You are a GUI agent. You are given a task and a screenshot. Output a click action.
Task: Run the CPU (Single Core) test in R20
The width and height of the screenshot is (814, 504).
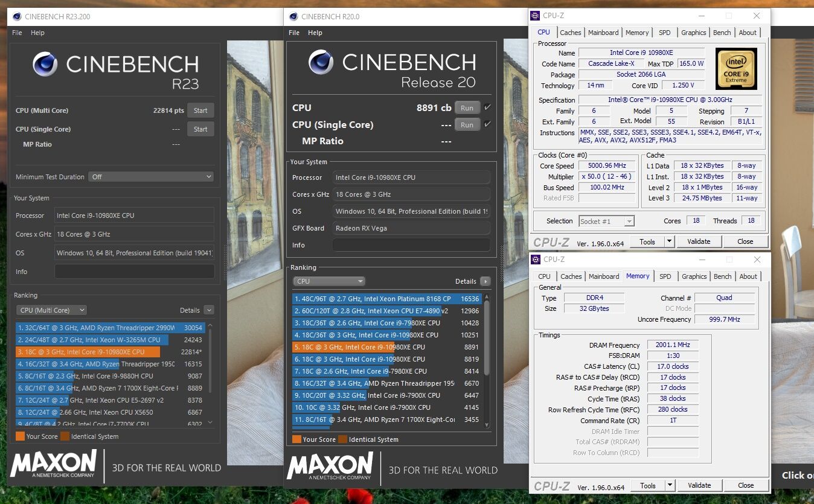pos(467,124)
